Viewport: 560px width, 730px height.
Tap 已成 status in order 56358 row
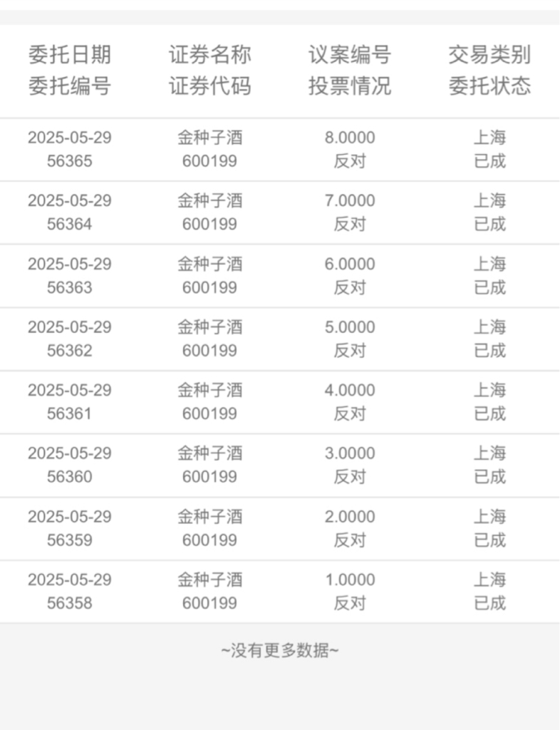pyautogui.click(x=489, y=603)
